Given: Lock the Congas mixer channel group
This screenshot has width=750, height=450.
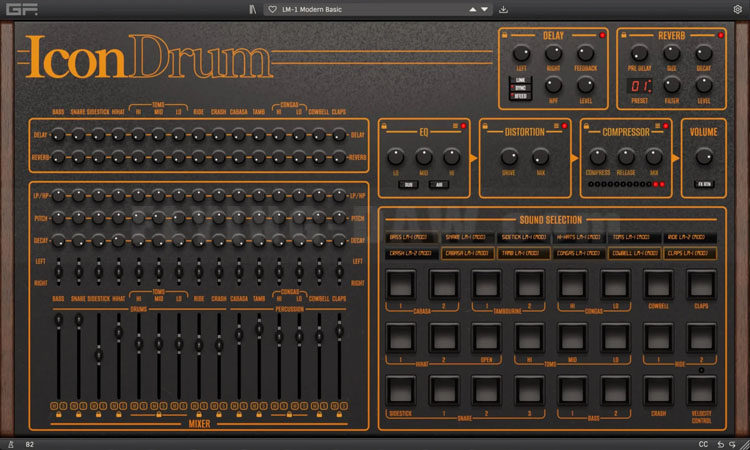Looking at the screenshot, I should tap(289, 414).
